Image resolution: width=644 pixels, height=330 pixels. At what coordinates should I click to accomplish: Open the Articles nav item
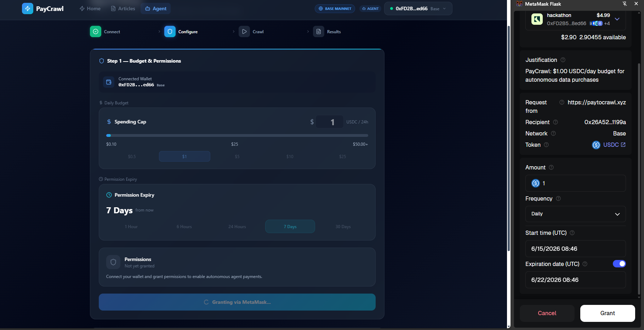tap(123, 8)
